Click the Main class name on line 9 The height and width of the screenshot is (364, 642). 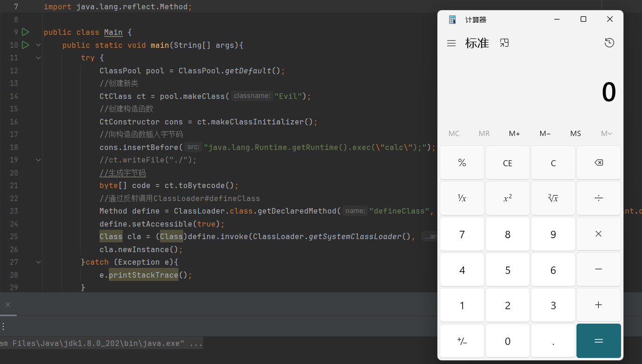point(113,32)
